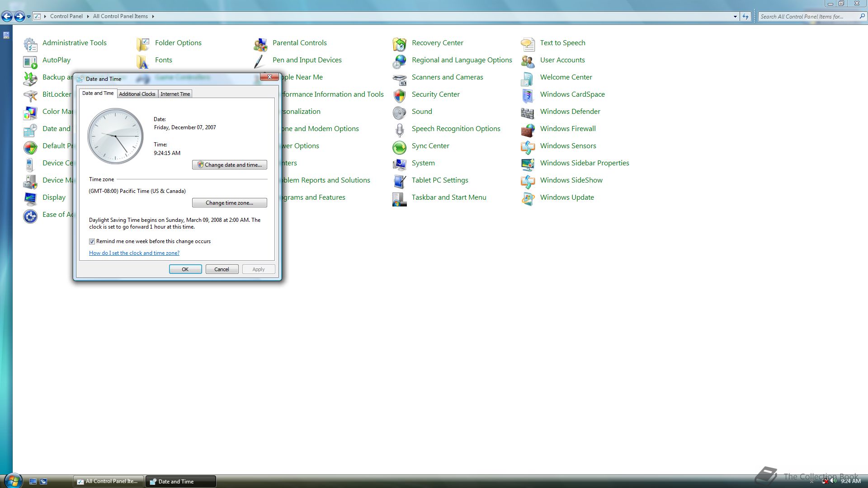Open the clock and time zone help link
868x488 pixels.
click(134, 253)
